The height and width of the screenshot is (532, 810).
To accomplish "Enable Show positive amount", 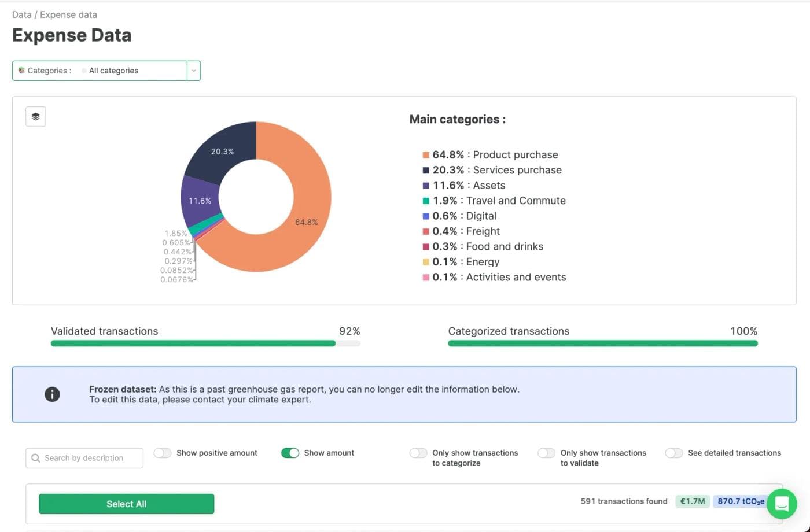I will 163,453.
